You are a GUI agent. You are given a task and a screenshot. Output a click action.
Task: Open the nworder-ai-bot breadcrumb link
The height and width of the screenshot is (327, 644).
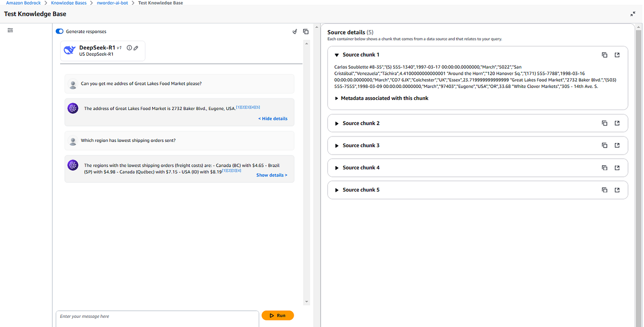pos(112,3)
